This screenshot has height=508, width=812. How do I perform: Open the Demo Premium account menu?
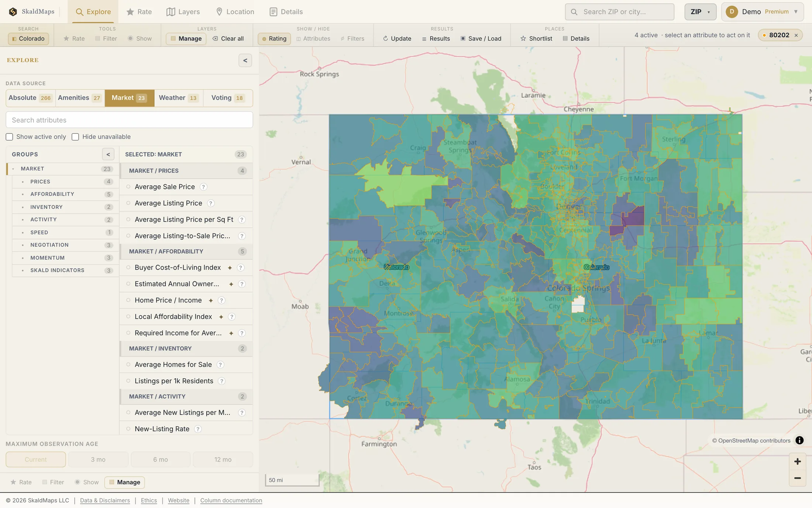[762, 12]
